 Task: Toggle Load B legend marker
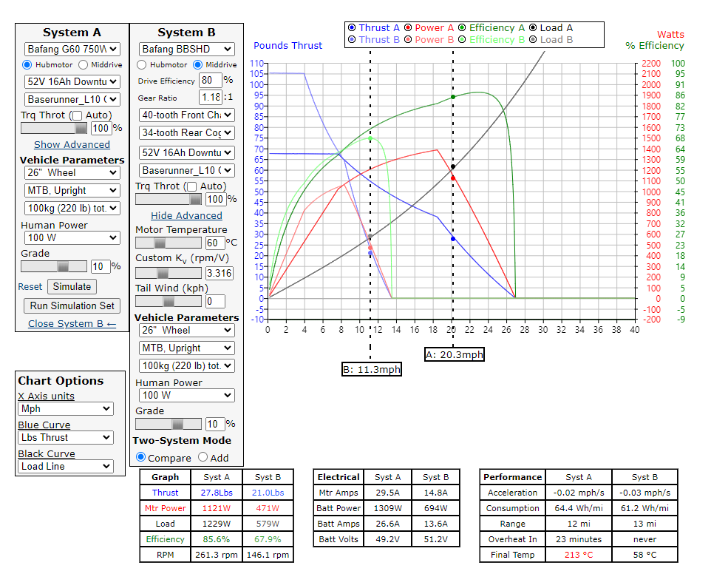pyautogui.click(x=533, y=40)
